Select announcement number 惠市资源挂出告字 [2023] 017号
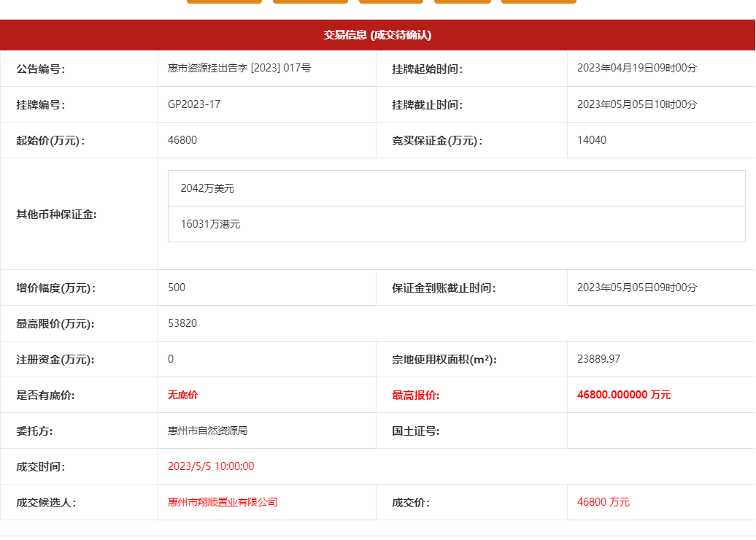The width and height of the screenshot is (756, 540). click(x=239, y=69)
